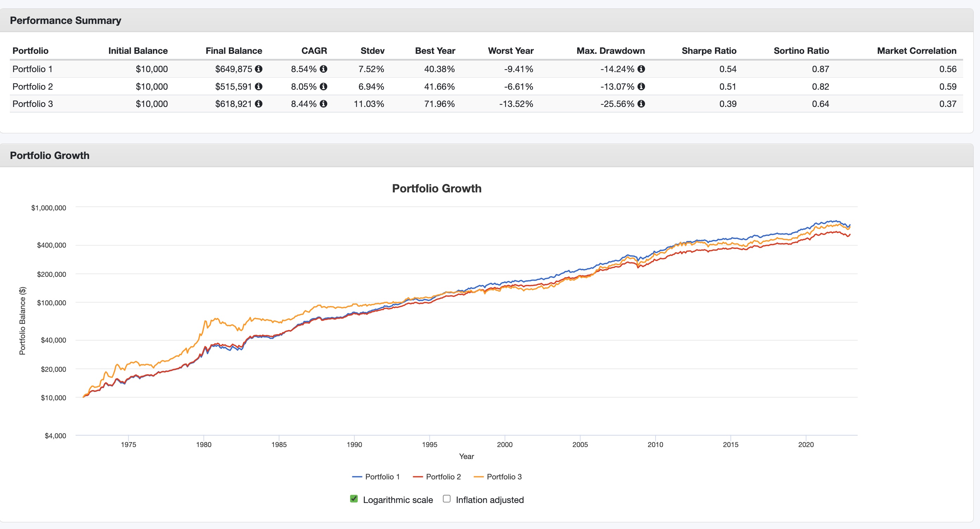Click info icon beside -13.07% max drawdown
980x529 pixels.
click(x=641, y=87)
